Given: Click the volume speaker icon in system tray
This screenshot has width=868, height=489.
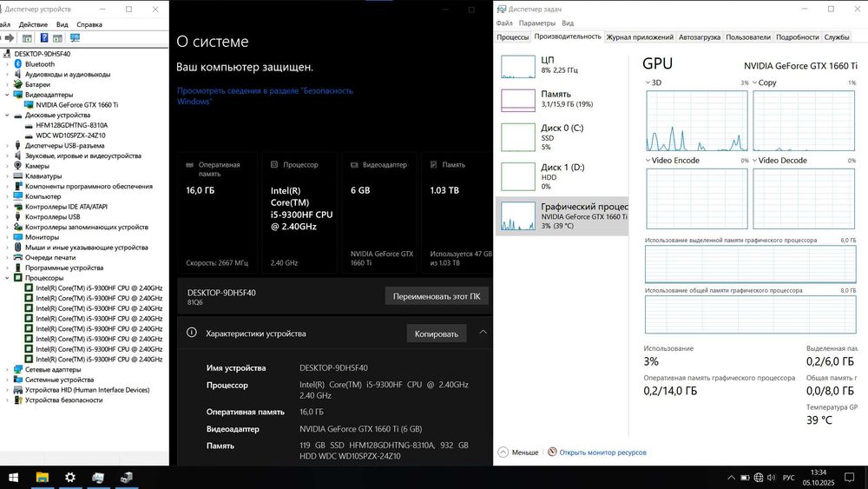Looking at the screenshot, I should (771, 478).
